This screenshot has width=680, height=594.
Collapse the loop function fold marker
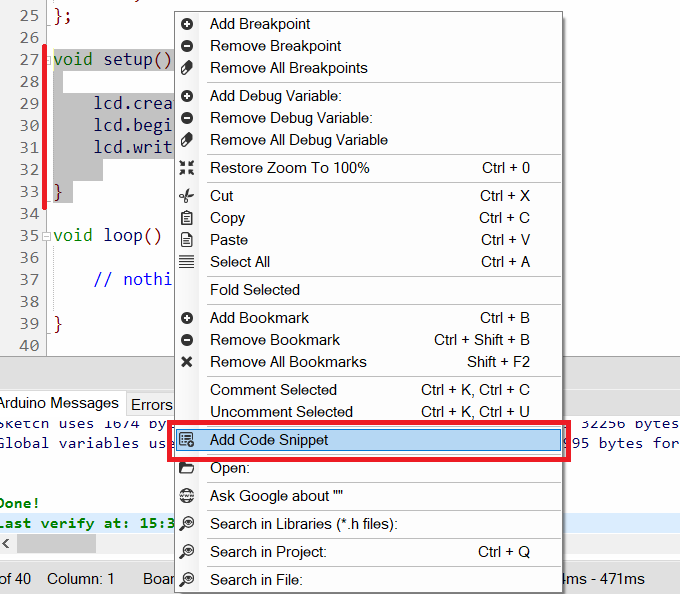point(46,236)
